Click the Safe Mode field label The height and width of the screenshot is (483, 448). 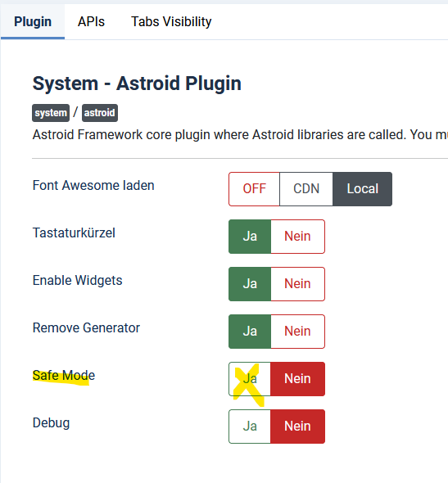click(x=64, y=376)
